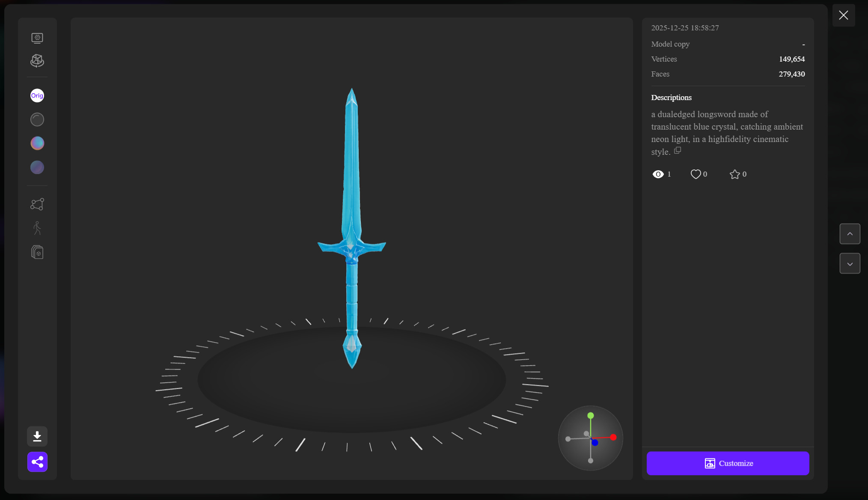The height and width of the screenshot is (500, 868).
Task: Click the down chevron to next model
Action: (x=850, y=263)
